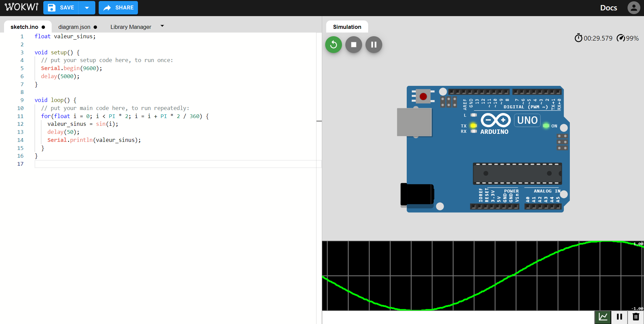Open the Docs link
644x324 pixels.
(x=608, y=8)
